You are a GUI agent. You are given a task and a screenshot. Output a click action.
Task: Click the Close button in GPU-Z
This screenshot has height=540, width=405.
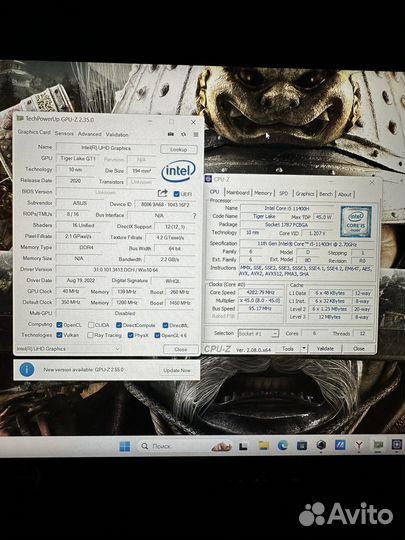pyautogui.click(x=180, y=349)
